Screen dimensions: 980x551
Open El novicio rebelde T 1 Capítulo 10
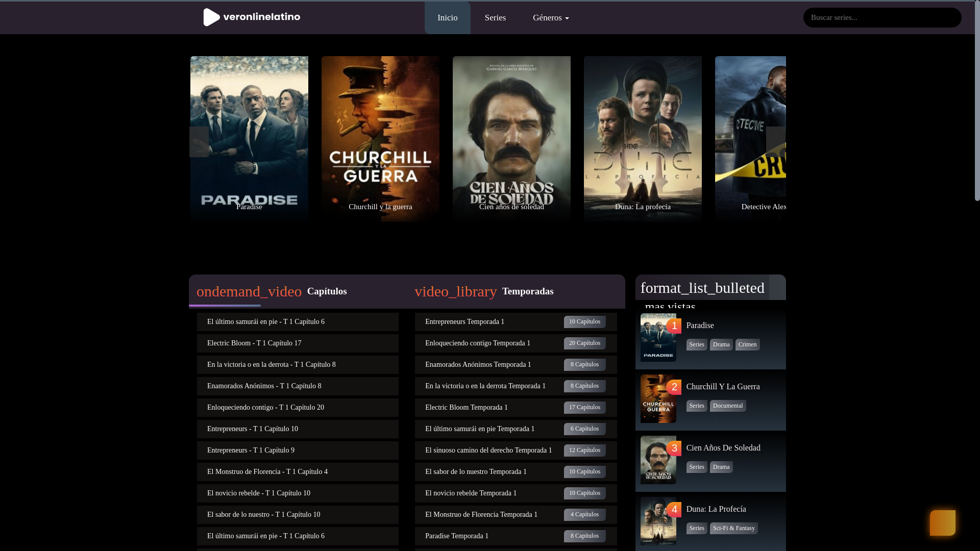click(298, 493)
